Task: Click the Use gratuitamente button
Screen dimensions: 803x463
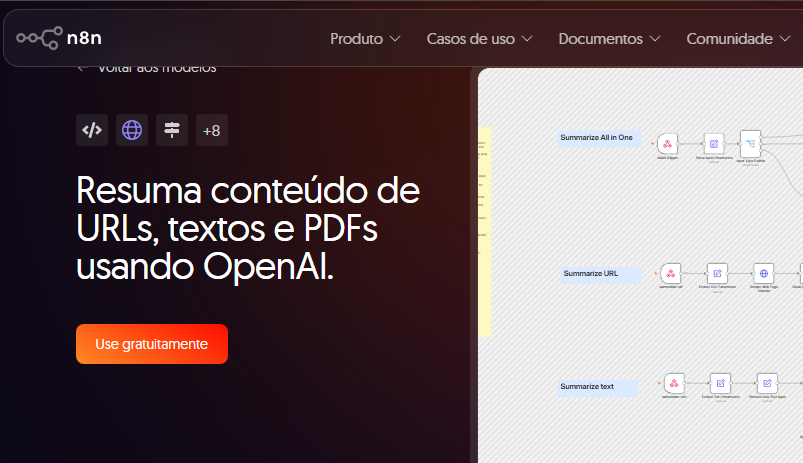Action: pyautogui.click(x=152, y=344)
